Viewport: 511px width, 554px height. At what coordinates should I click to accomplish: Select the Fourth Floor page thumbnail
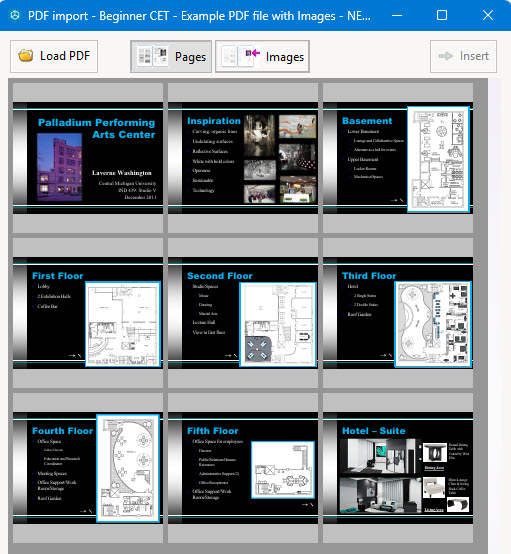(x=88, y=468)
